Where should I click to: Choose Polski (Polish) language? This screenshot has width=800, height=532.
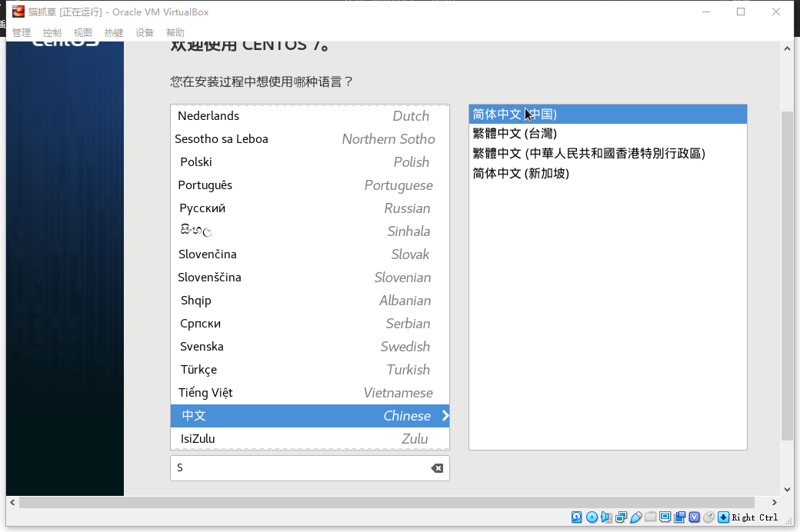pos(310,161)
